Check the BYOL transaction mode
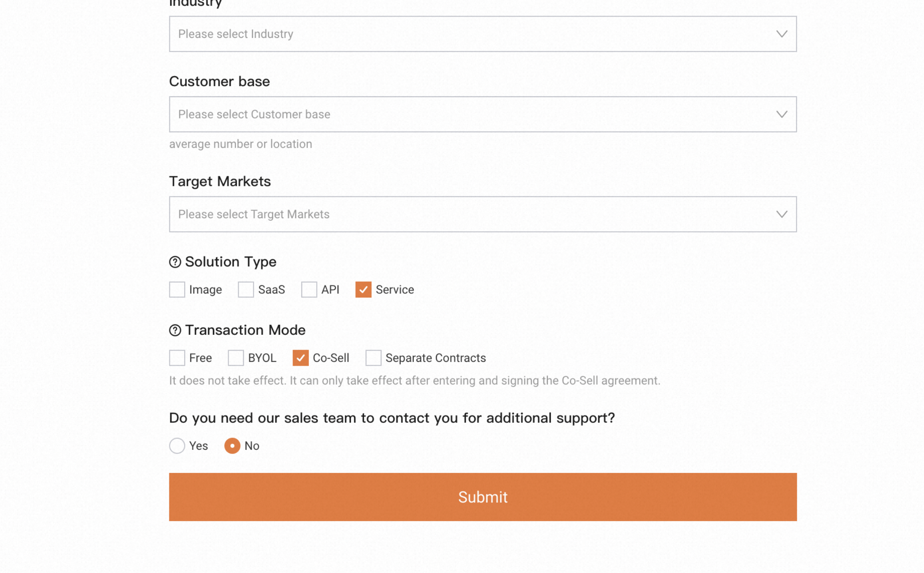924x573 pixels. tap(236, 358)
